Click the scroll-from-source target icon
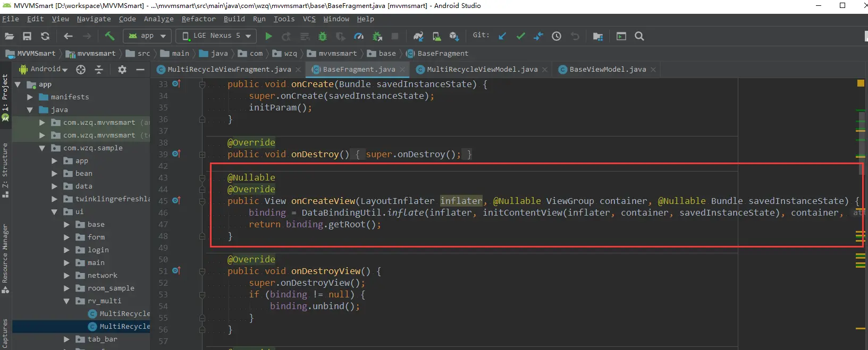Viewport: 868px width, 350px height. [81, 70]
